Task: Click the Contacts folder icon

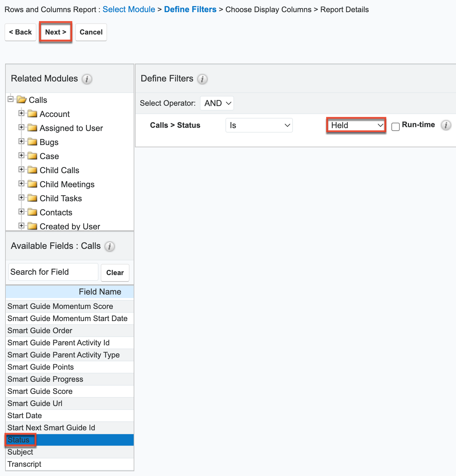Action: pyautogui.click(x=33, y=212)
